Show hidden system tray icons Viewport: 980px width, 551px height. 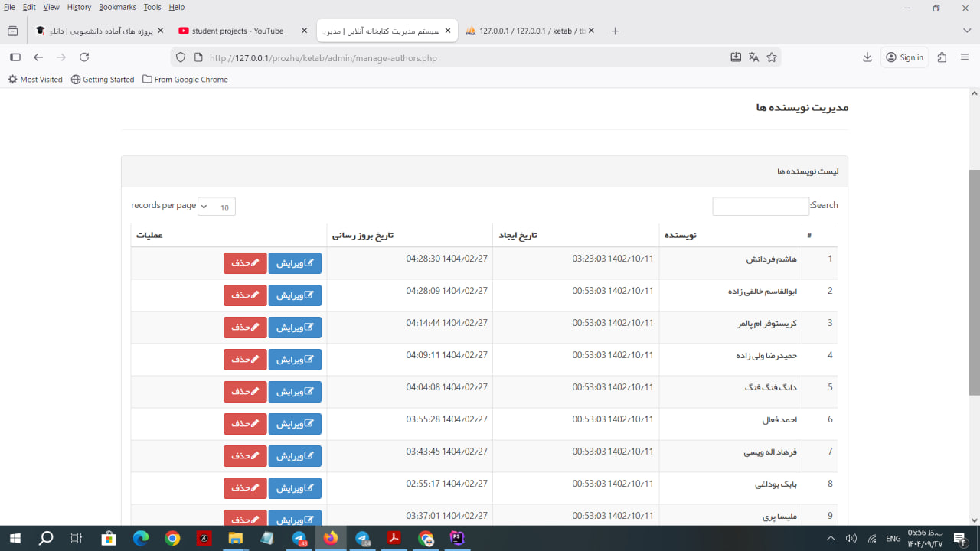point(831,539)
